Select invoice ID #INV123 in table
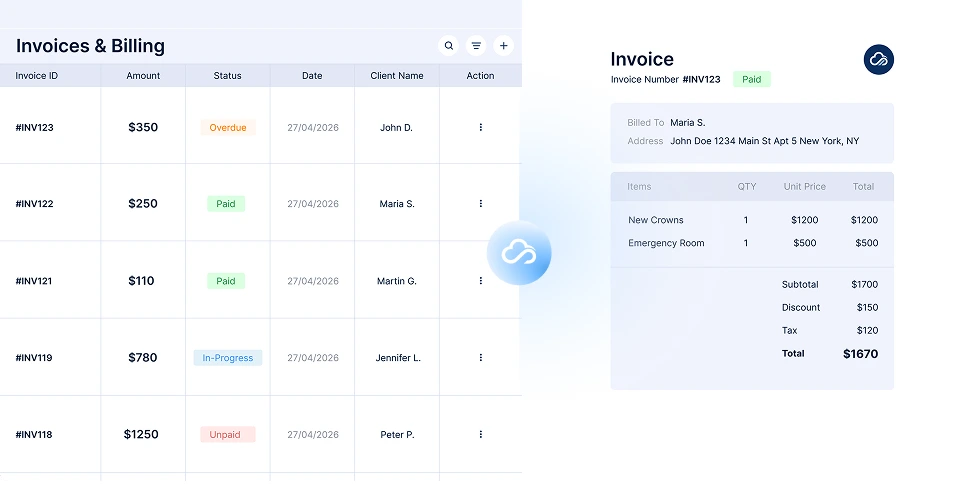The image size is (972, 490). 35,127
